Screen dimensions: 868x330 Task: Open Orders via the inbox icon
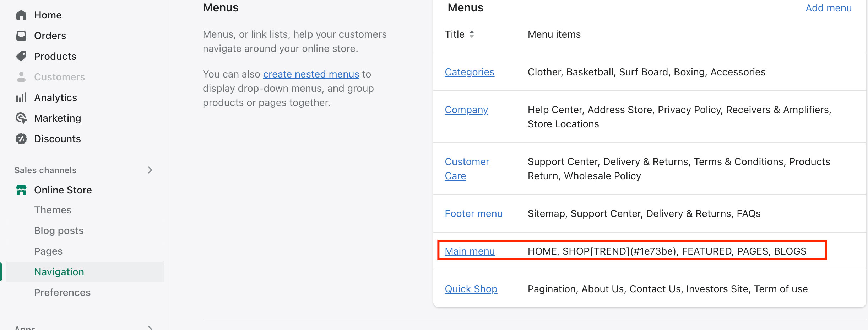pos(21,36)
